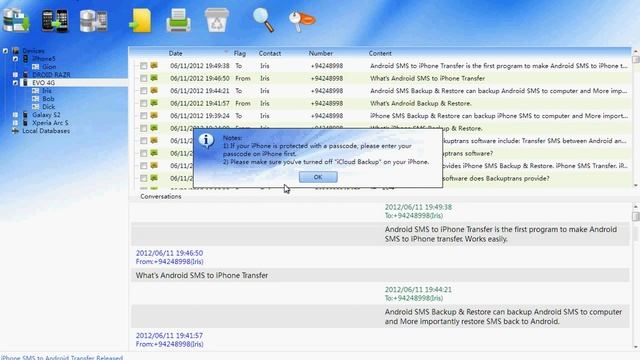
Task: Collapse the iPhone5 tree node
Action: point(15,59)
